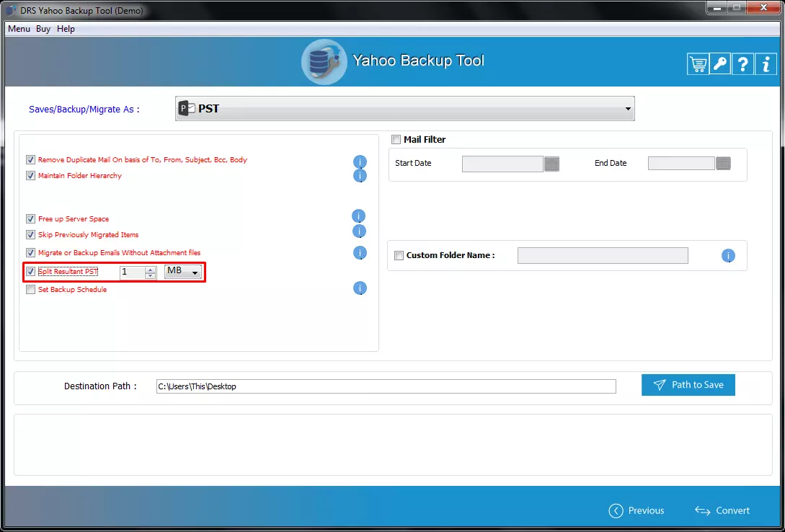Click info icon beside Set Backup Schedule
This screenshot has width=785, height=532.
360,288
